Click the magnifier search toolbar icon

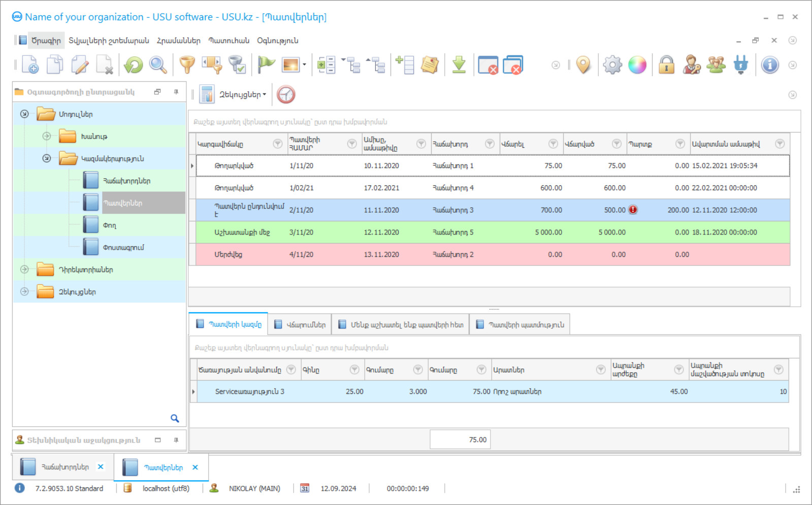click(158, 65)
